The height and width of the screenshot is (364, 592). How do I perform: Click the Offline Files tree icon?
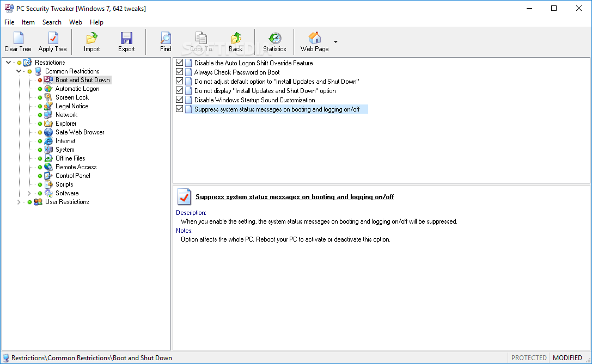48,158
